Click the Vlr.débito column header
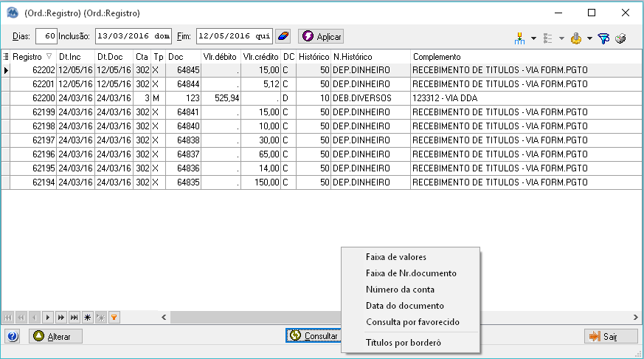 pyautogui.click(x=221, y=57)
